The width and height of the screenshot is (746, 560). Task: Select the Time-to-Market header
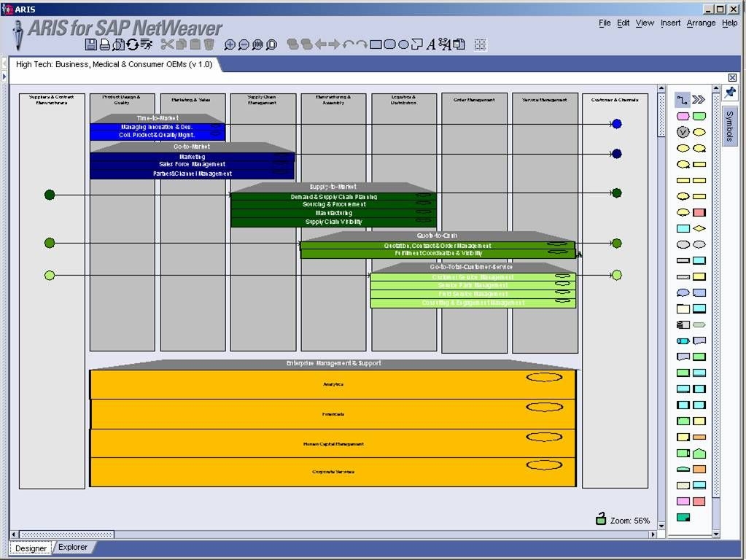tap(158, 118)
